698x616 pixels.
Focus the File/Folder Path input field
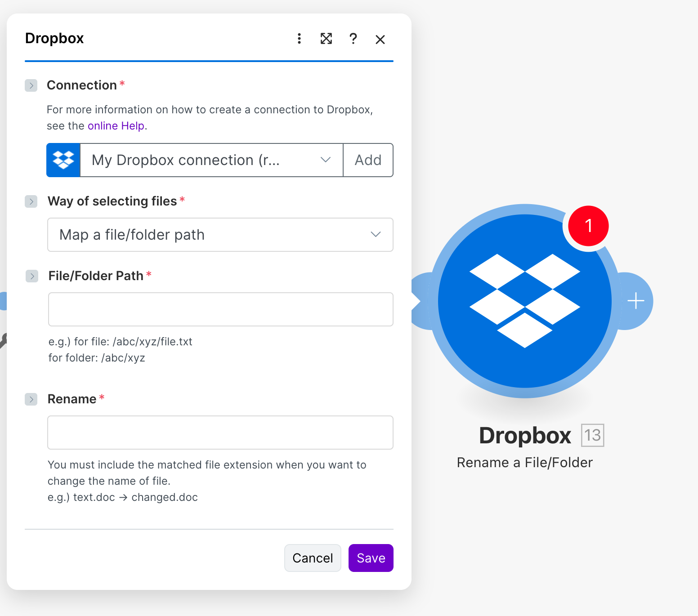221,309
